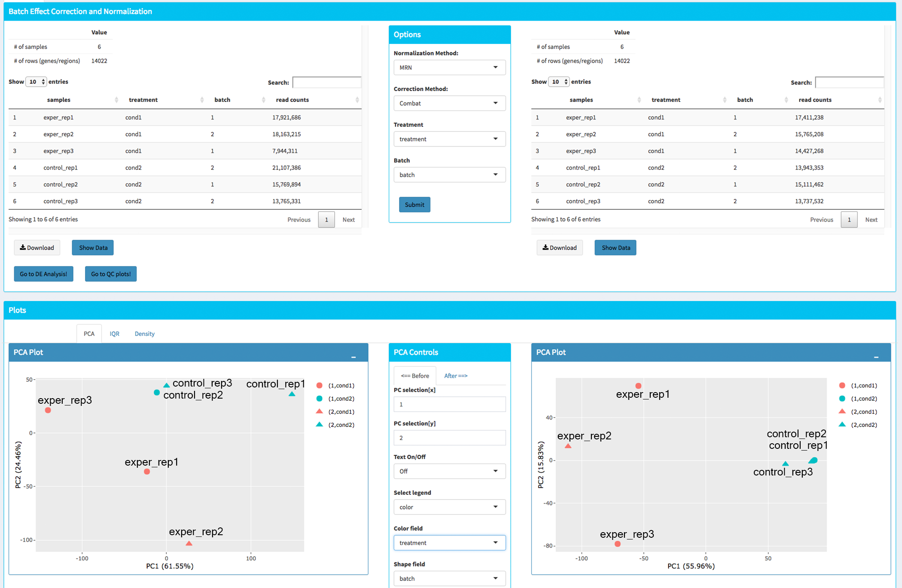This screenshot has height=588, width=902.
Task: Click Show Data button on left panel
Action: tap(92, 247)
